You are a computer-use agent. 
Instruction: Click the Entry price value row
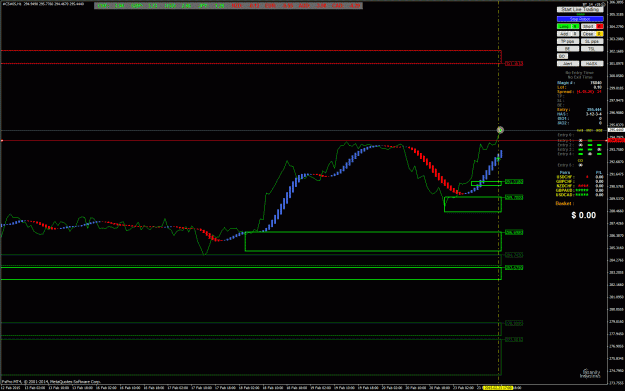click(580, 110)
